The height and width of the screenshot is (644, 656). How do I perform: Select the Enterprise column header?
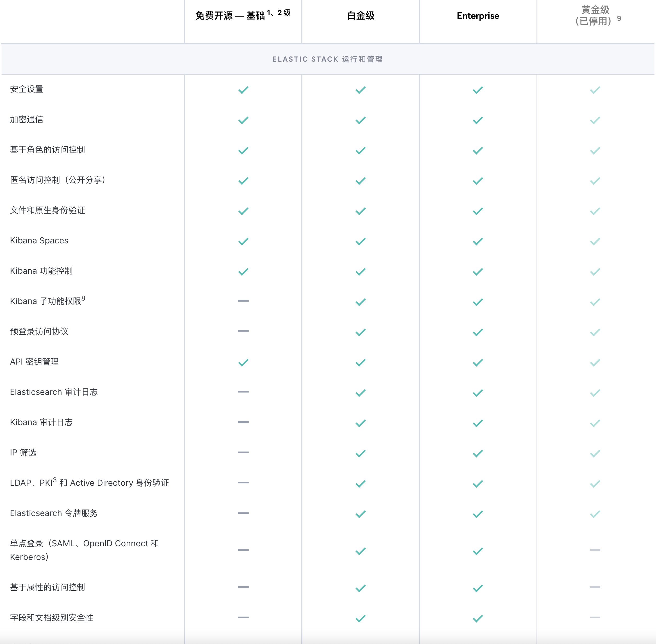point(478,16)
